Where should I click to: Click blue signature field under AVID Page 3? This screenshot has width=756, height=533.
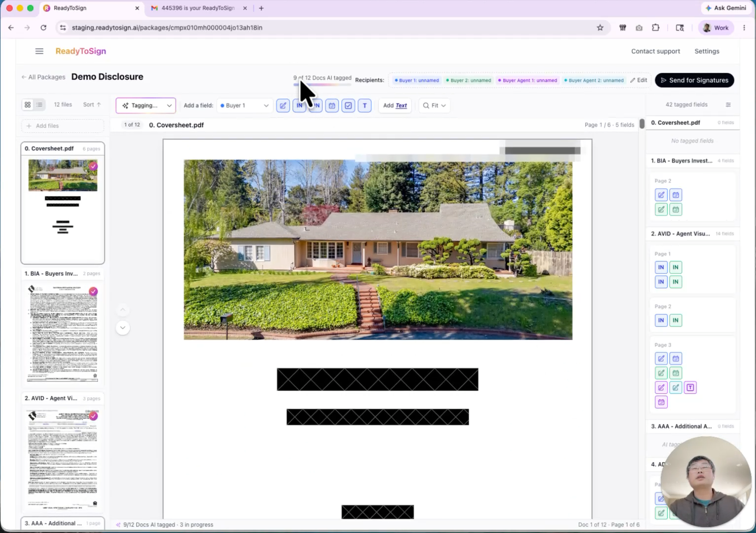point(661,359)
